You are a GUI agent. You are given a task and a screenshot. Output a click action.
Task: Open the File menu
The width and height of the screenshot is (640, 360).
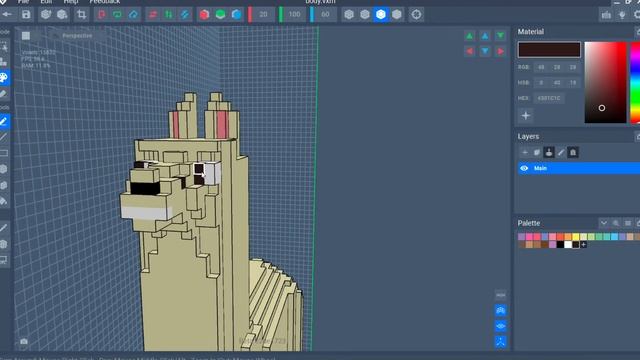tap(23, 2)
